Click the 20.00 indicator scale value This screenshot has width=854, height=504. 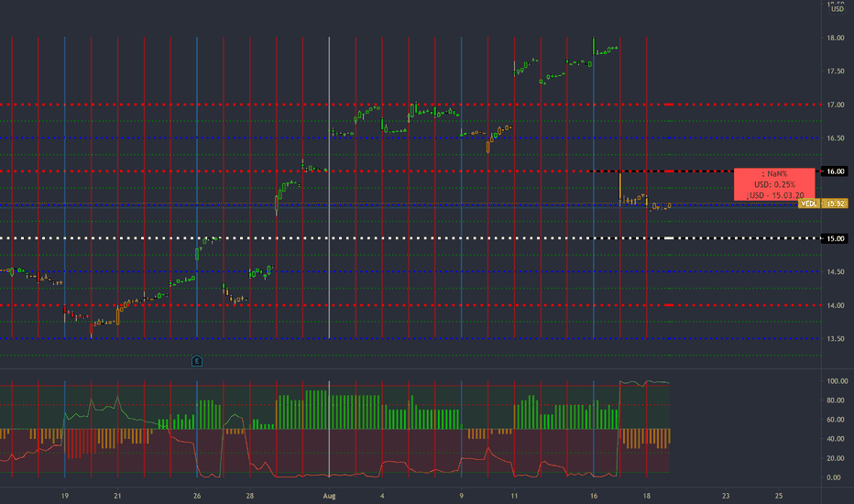pyautogui.click(x=836, y=458)
